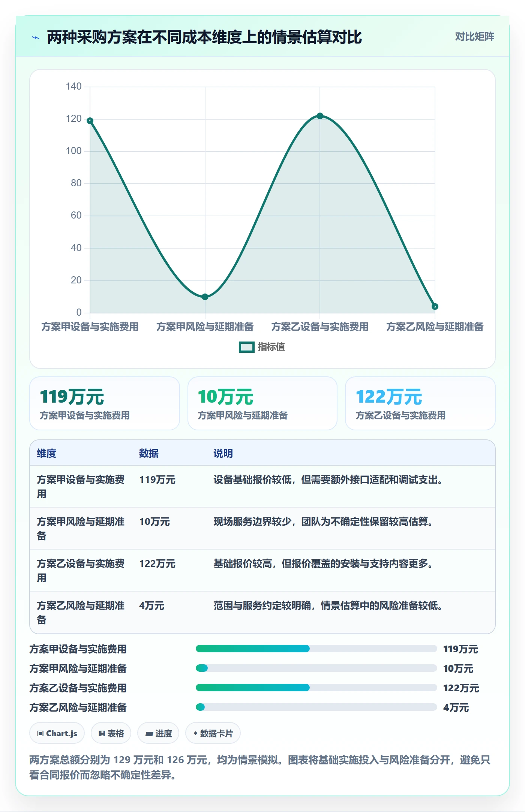Click the y-axis label 140
525x812 pixels.
click(73, 87)
